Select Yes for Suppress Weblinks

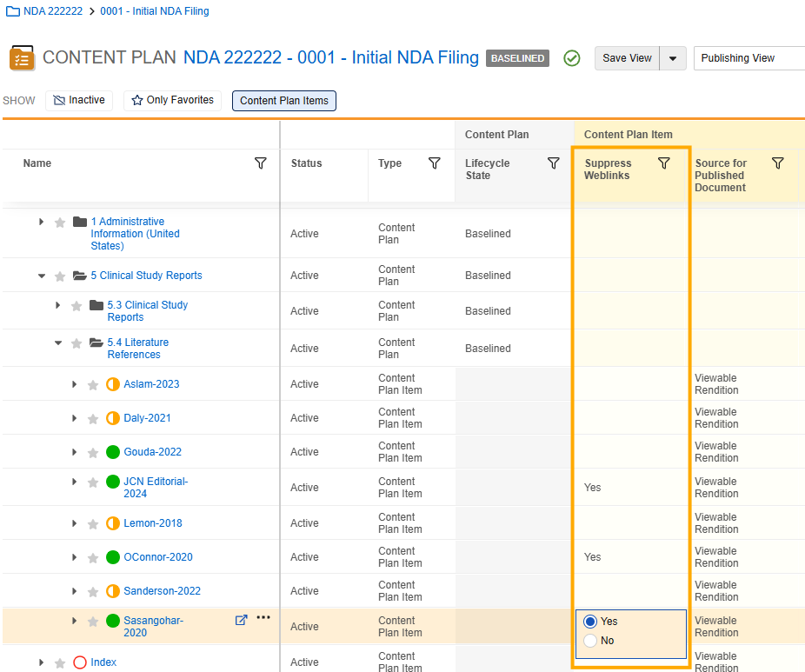tap(591, 622)
